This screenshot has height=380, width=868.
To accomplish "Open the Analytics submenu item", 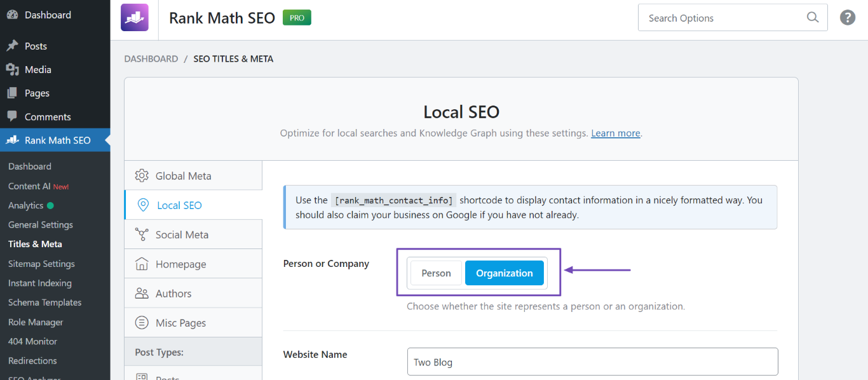I will pyautogui.click(x=31, y=205).
